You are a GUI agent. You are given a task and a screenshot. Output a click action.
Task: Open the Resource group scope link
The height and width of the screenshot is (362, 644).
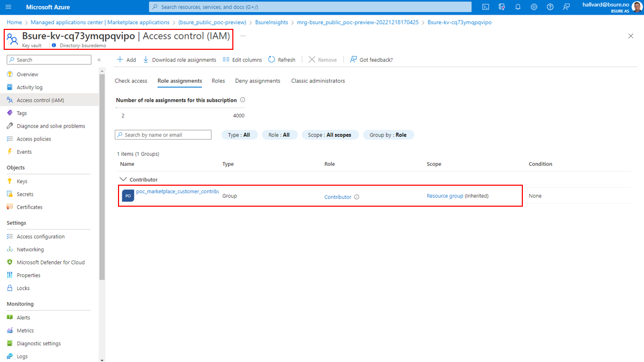tap(445, 196)
